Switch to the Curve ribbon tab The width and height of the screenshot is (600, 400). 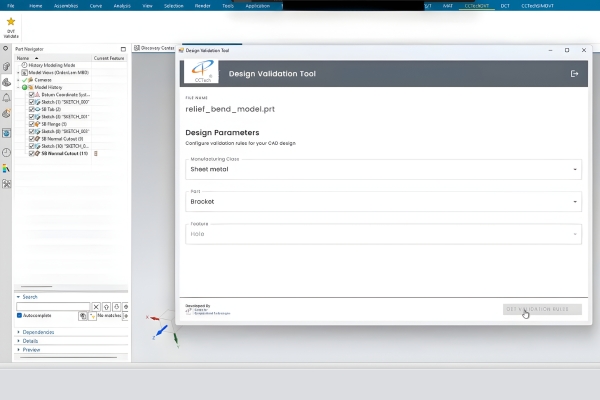click(96, 6)
